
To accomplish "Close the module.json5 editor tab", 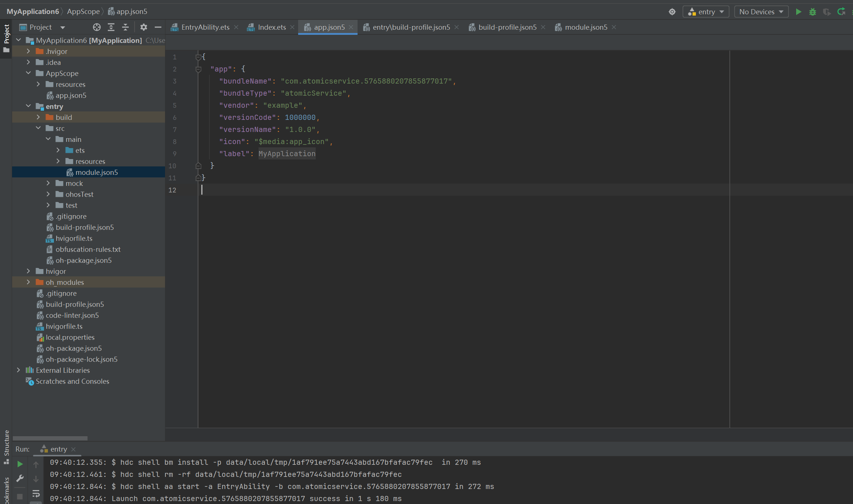I will coord(614,27).
